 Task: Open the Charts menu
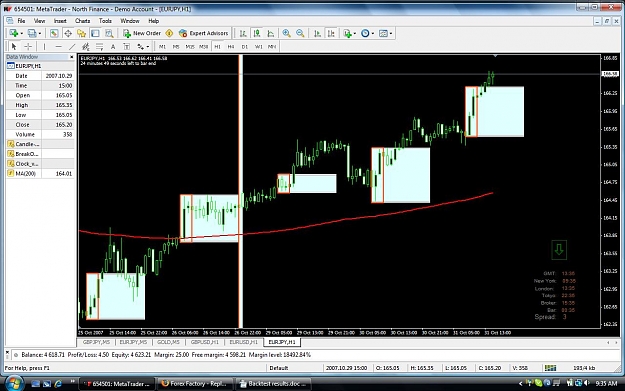[x=83, y=21]
